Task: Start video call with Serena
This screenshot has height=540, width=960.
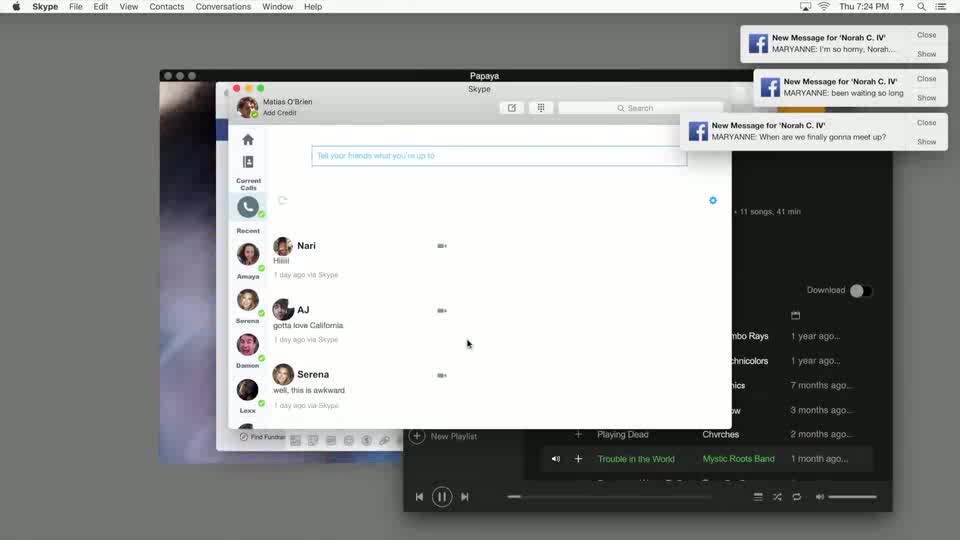Action: point(441,375)
